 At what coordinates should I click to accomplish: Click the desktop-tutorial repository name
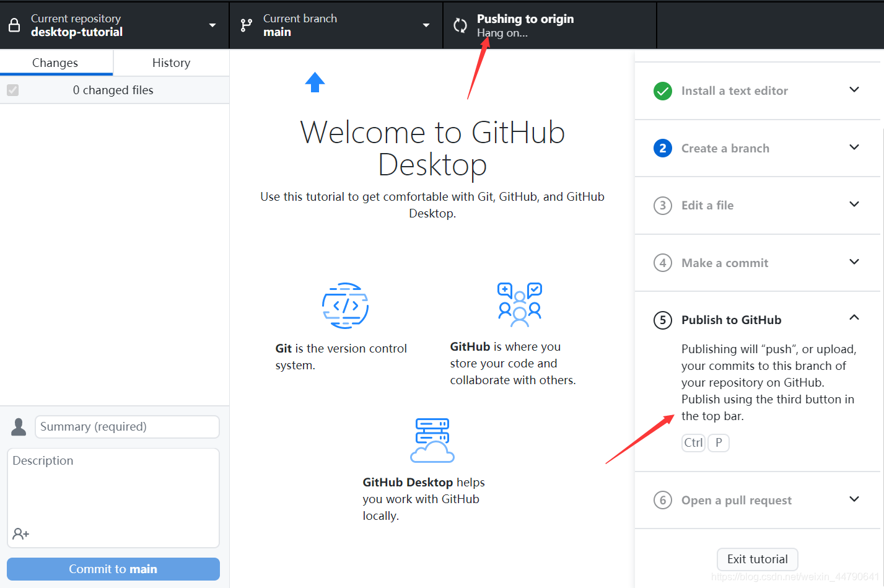point(77,32)
